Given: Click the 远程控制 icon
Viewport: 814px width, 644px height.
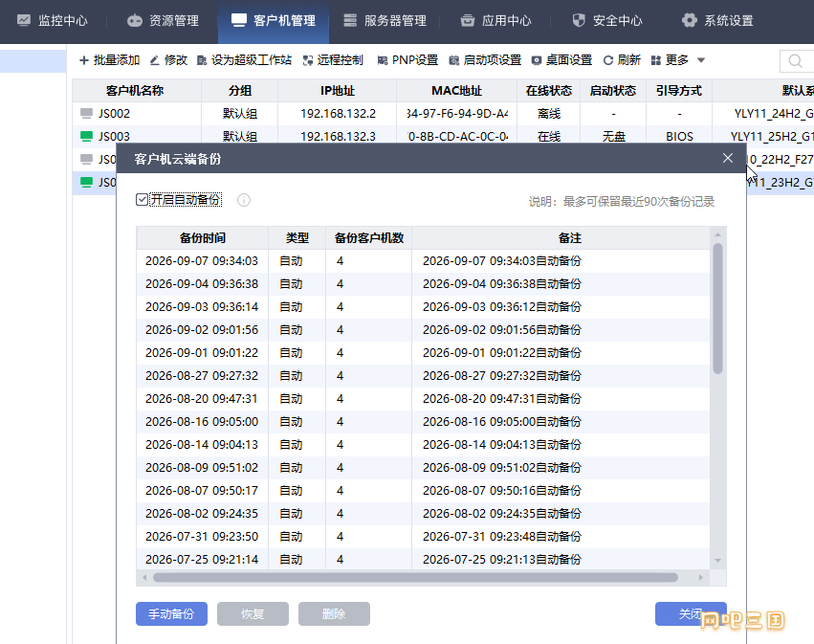Looking at the screenshot, I should [308, 61].
